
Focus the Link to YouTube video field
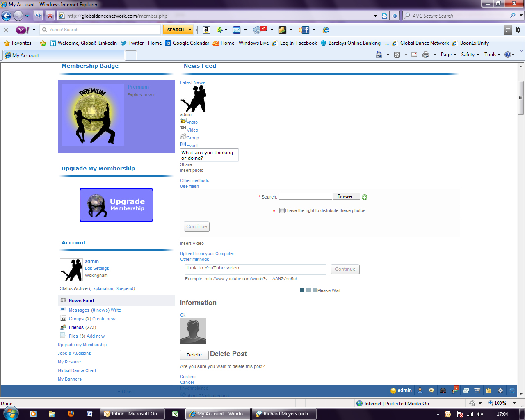[256, 269]
